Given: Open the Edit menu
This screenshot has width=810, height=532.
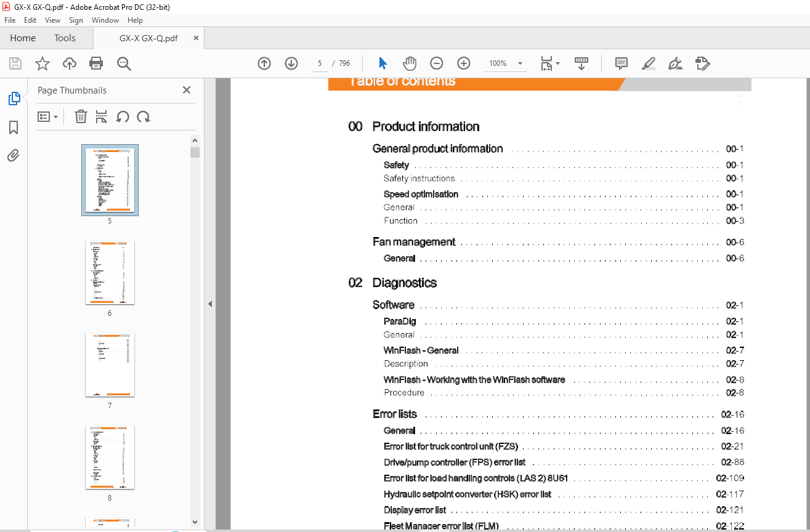Looking at the screenshot, I should coord(30,20).
